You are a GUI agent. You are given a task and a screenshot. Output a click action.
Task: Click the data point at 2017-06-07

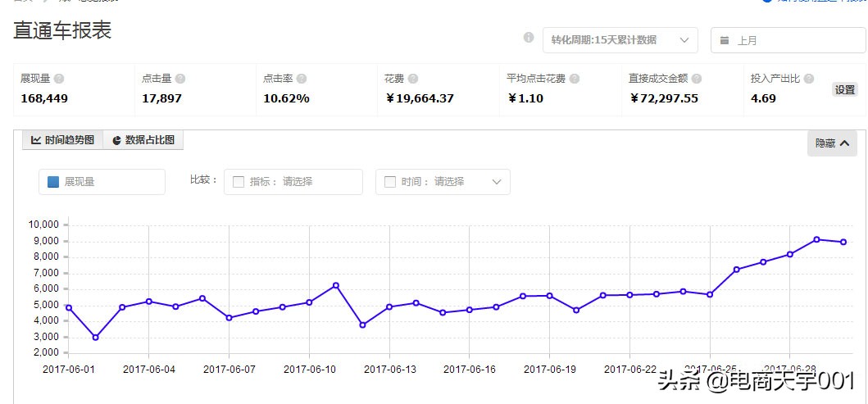click(229, 318)
